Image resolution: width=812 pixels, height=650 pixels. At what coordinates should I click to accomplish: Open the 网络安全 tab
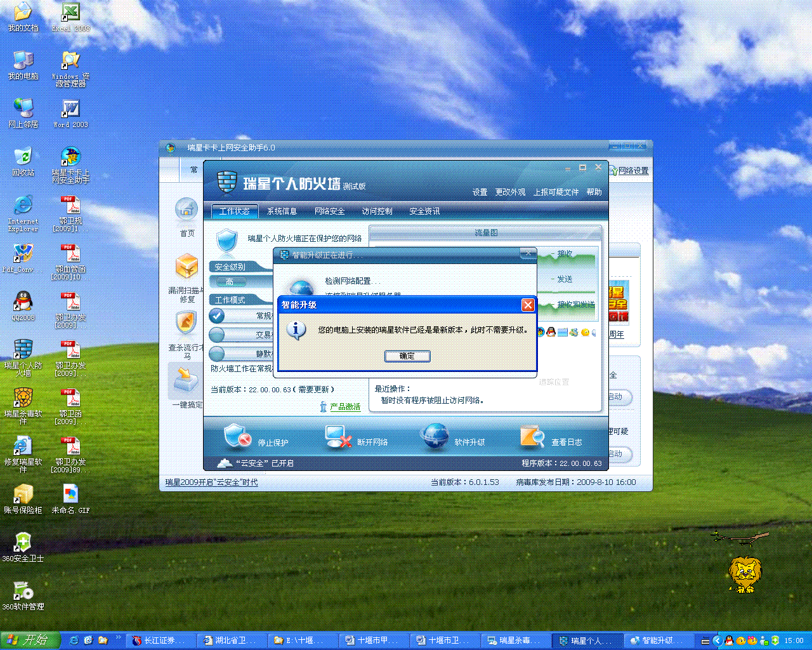[330, 211]
